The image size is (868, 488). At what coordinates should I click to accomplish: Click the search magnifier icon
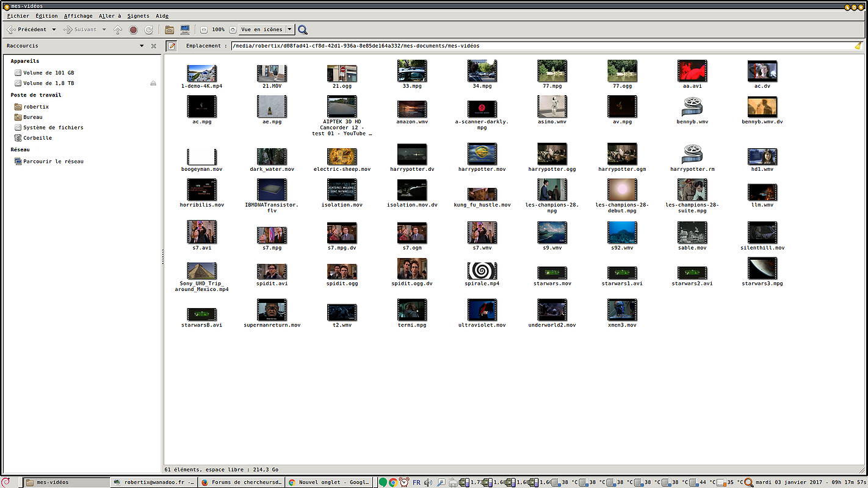coord(303,29)
